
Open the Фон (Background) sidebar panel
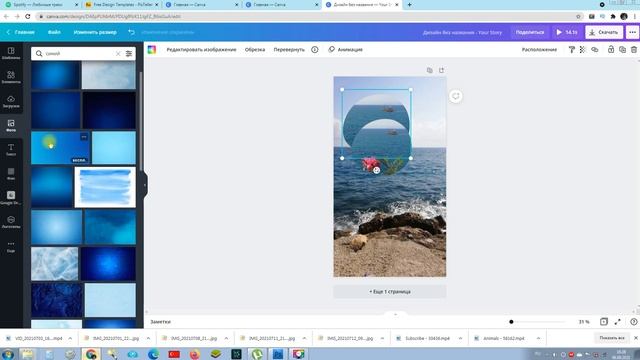point(11,173)
